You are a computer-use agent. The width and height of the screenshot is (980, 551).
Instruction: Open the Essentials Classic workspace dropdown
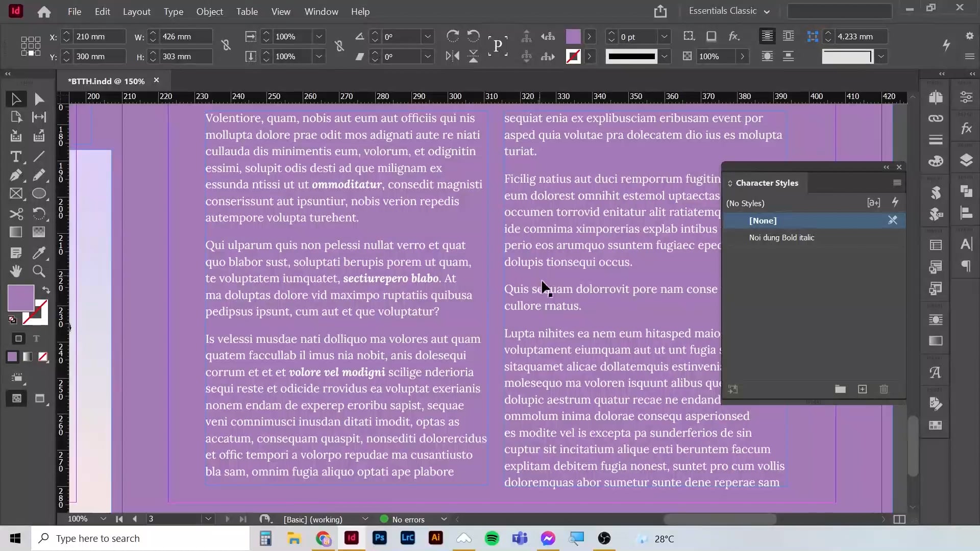click(729, 11)
